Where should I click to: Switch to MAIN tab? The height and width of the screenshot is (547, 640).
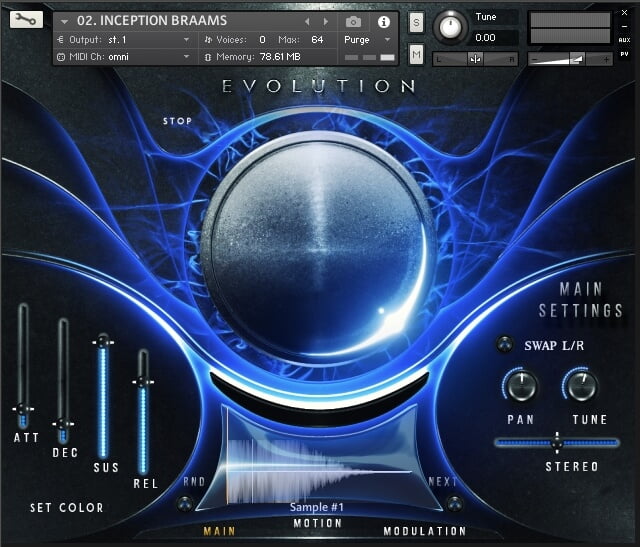(219, 531)
